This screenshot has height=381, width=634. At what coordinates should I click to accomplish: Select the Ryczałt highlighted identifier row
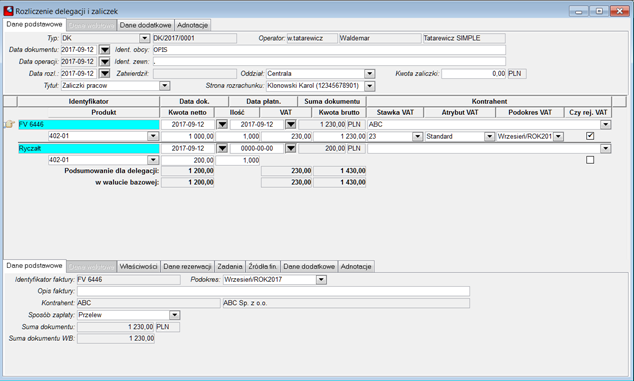coord(89,148)
